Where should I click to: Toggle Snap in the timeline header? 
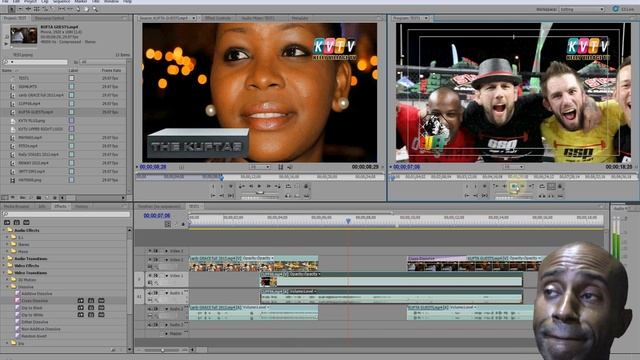(x=168, y=224)
